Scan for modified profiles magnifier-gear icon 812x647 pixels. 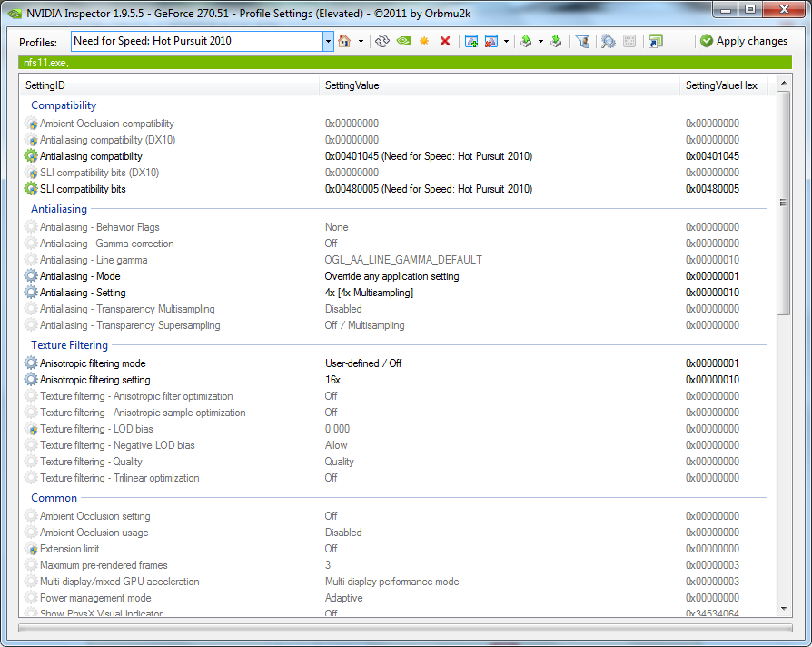[608, 41]
